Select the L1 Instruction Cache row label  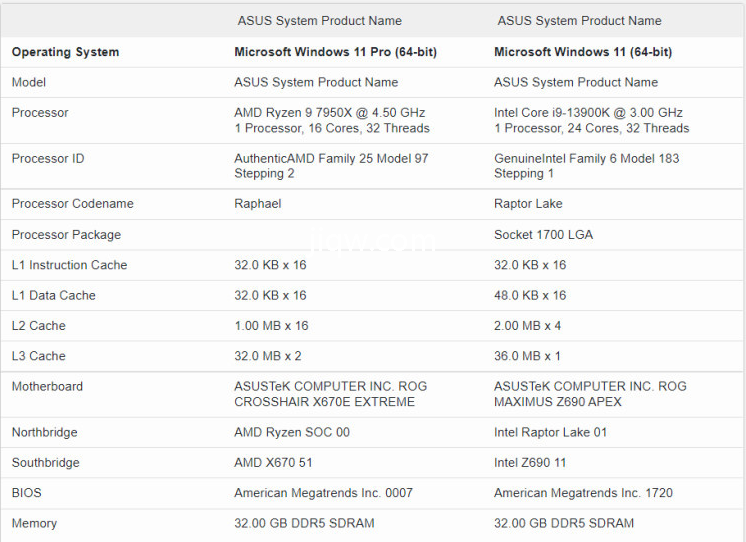[69, 265]
